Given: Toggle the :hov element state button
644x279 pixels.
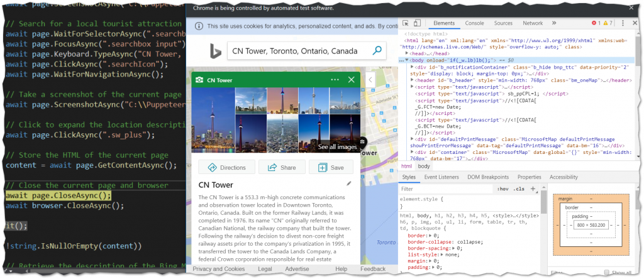Looking at the screenshot, I should coord(502,189).
